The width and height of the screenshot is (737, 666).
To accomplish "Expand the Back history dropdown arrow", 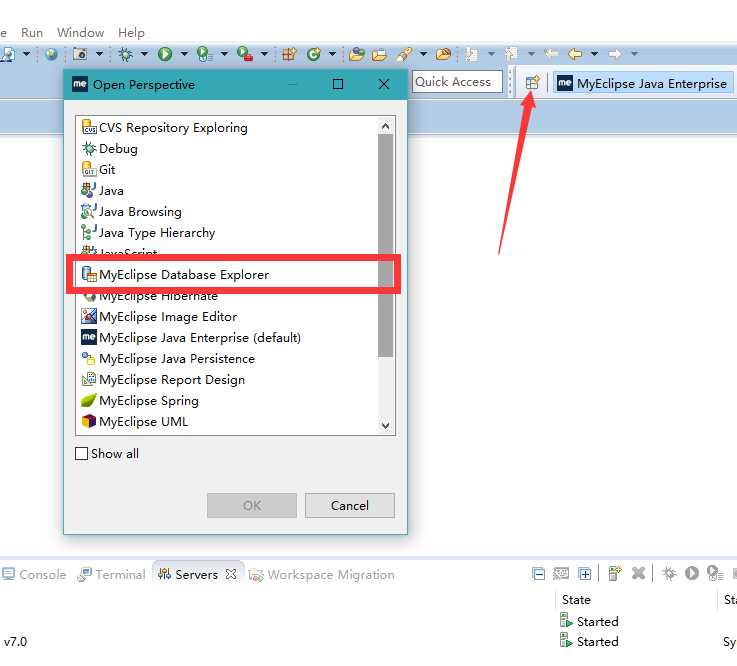I will pyautogui.click(x=595, y=54).
